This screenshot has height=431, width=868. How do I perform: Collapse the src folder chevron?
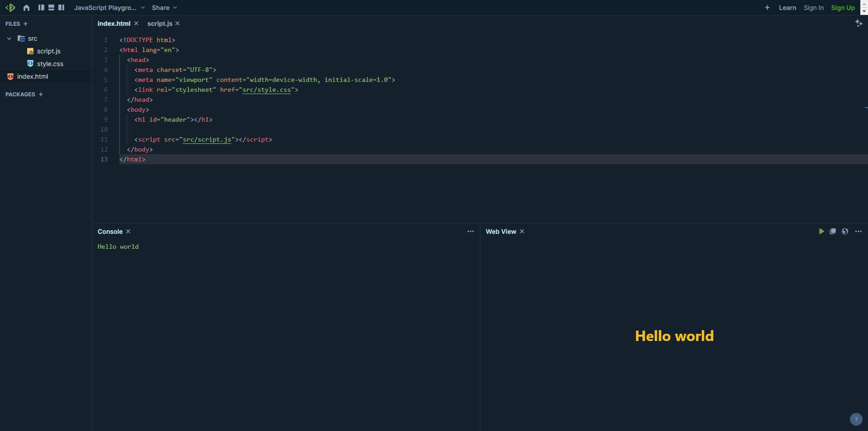click(9, 38)
